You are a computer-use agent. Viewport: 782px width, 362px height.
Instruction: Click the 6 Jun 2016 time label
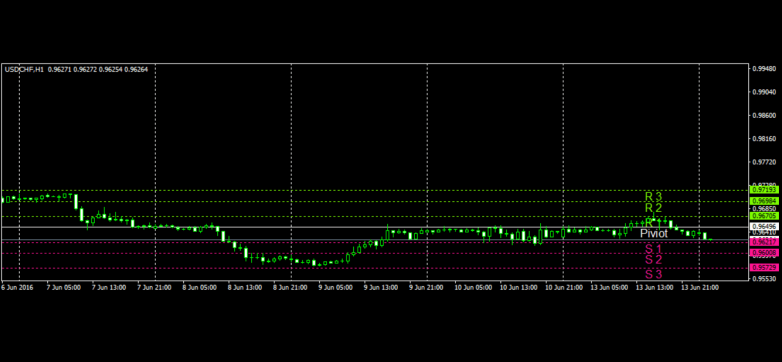tap(15, 288)
